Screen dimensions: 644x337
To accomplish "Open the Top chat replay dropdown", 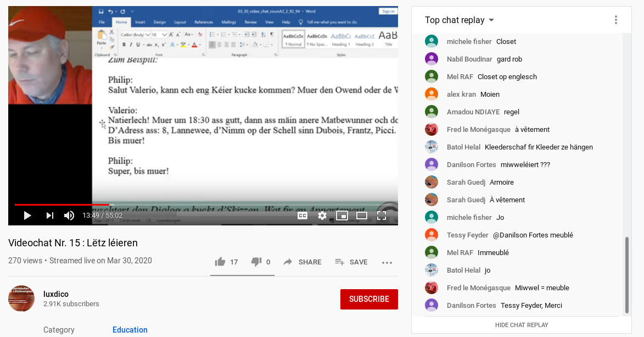I will (459, 20).
